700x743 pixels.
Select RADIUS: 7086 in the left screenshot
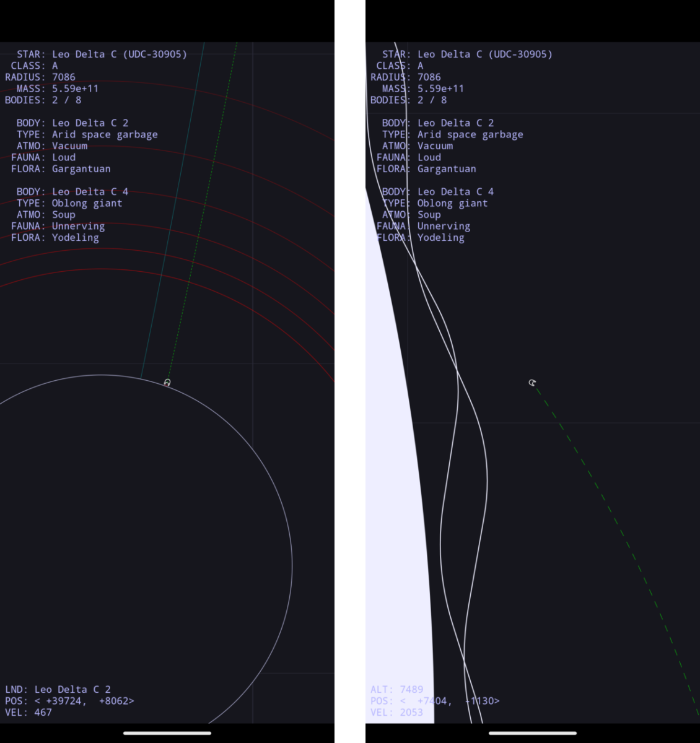[x=40, y=77]
